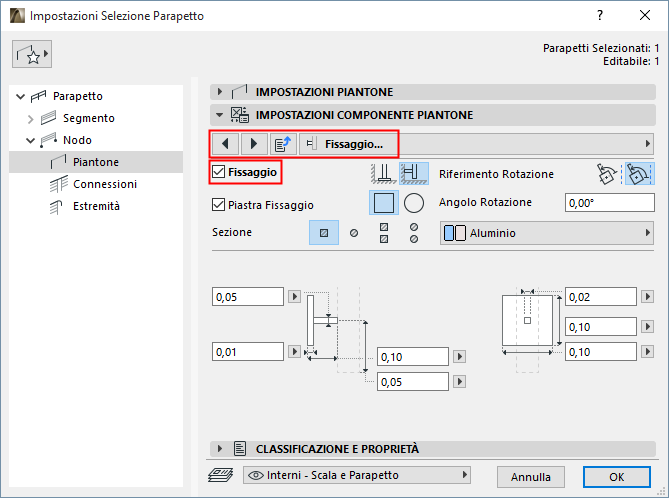Collapse Impostazioni Componente Piantone panel
Screen dimensions: 669x498
click(220, 115)
